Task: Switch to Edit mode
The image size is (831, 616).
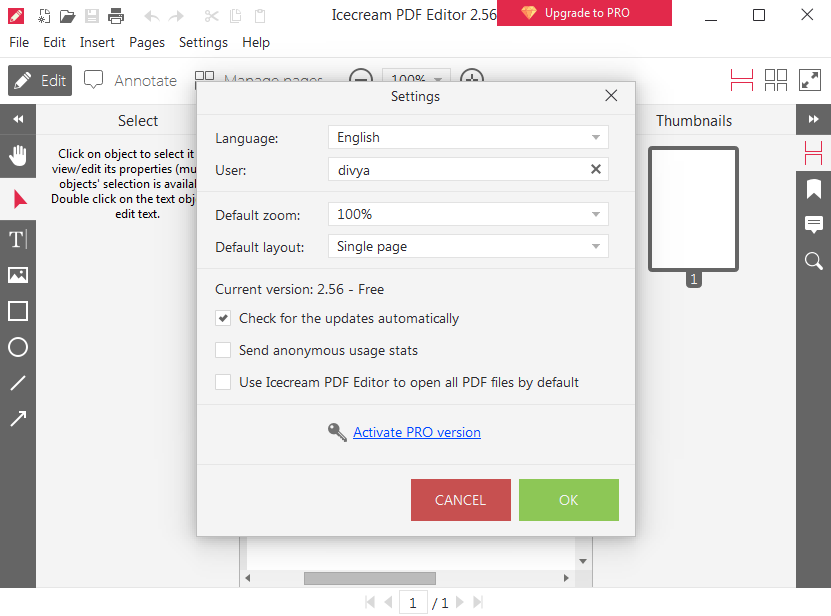Action: 40,81
